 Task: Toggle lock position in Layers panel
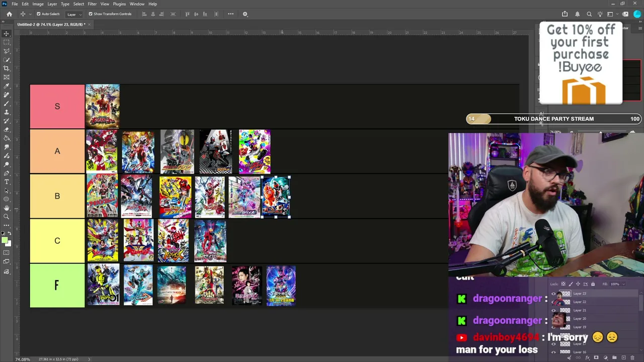point(578,284)
